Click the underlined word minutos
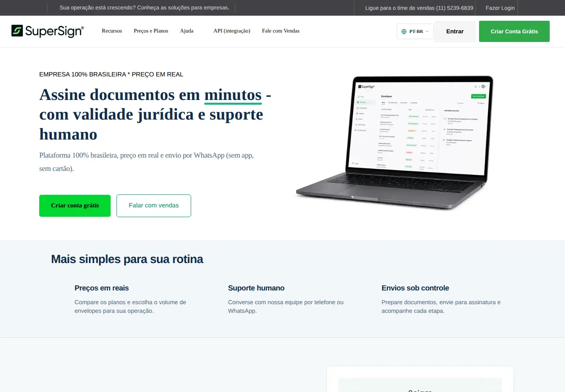Viewport: 565px width, 392px height. 233,95
